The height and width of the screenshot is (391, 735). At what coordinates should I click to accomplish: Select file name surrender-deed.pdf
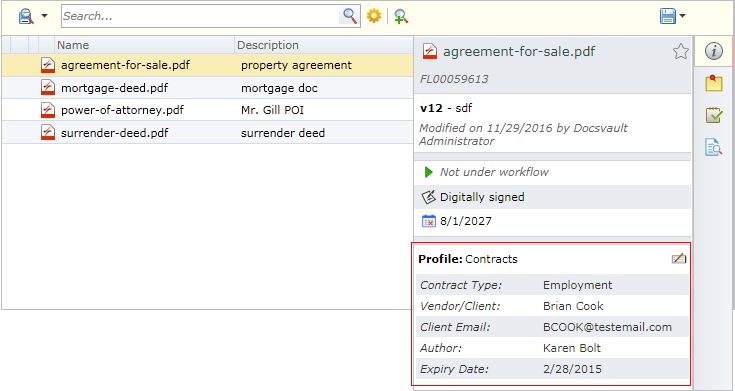pos(114,133)
